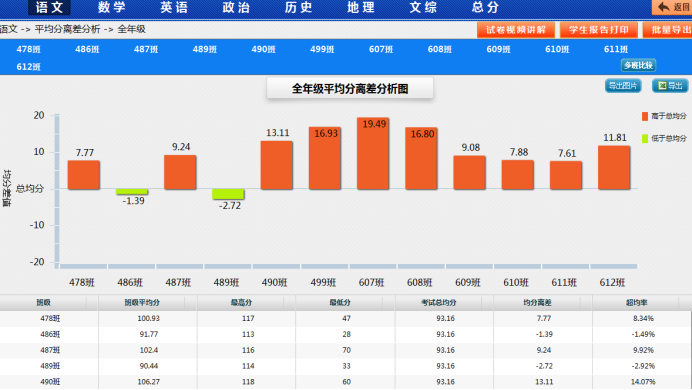Click the 超均率 column header
The image size is (692, 390).
coord(636,303)
